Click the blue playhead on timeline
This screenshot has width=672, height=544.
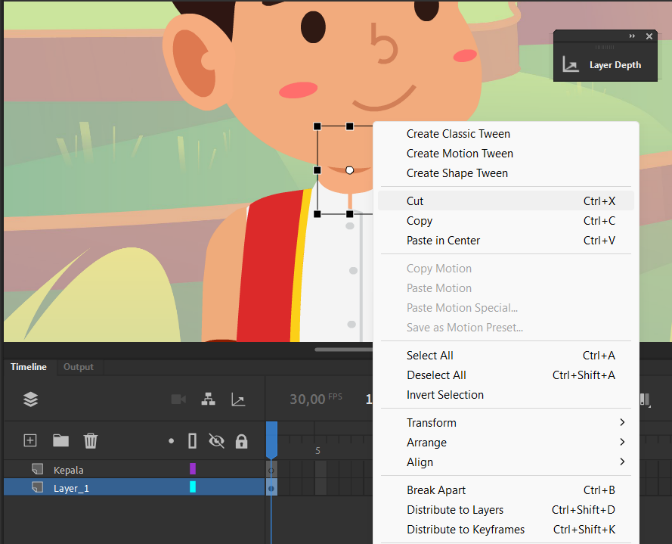click(x=272, y=439)
